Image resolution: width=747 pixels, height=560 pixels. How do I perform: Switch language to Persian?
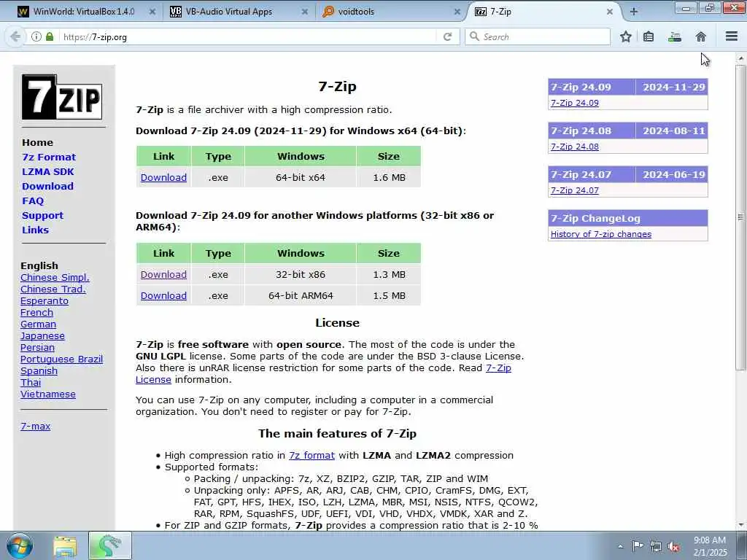click(x=37, y=348)
